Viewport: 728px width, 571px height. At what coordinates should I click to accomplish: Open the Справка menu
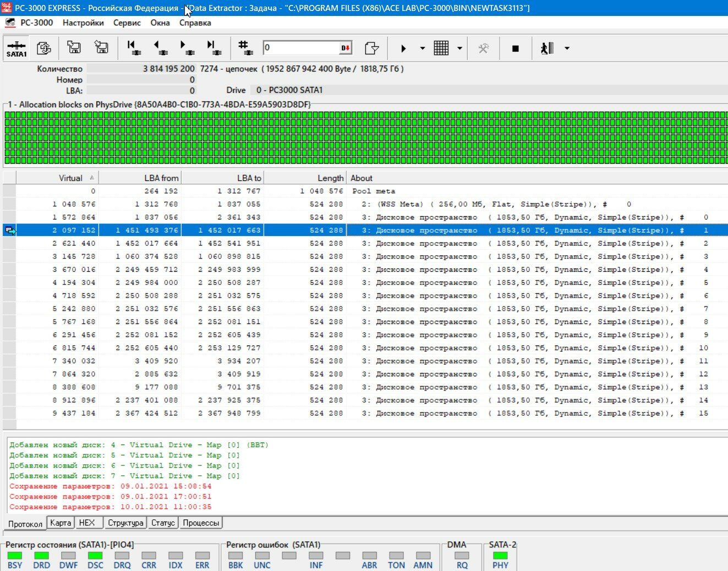195,23
